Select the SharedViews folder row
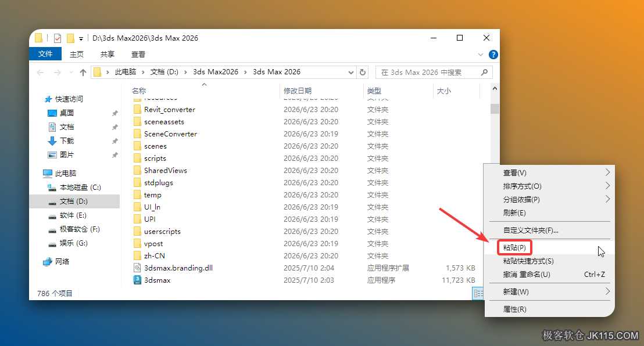Viewport: 644px width, 346px height. pyautogui.click(x=305, y=170)
